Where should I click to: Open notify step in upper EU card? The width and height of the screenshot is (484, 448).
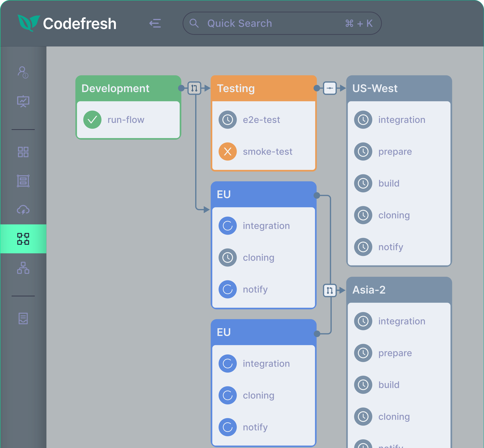coord(264,289)
